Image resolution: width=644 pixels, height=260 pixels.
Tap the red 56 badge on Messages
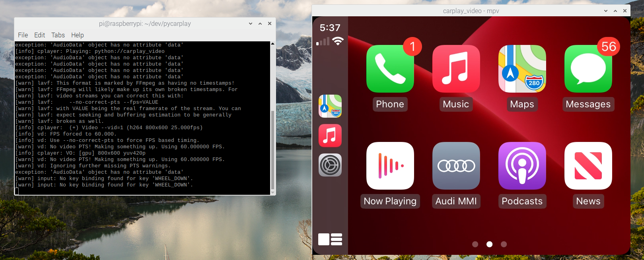[609, 47]
